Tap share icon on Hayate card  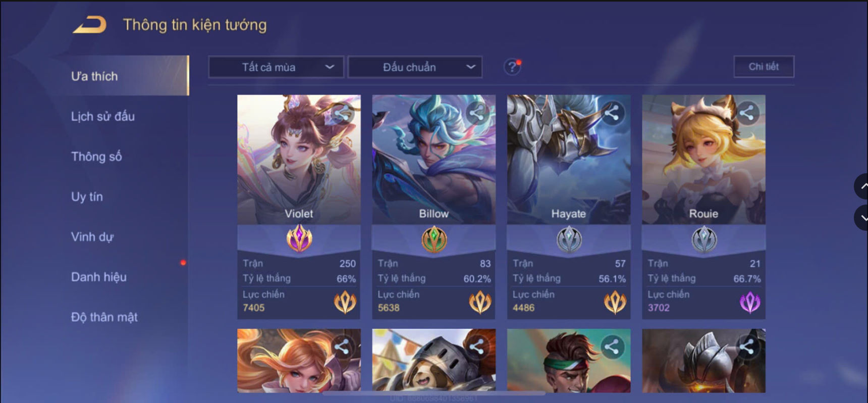point(612,113)
